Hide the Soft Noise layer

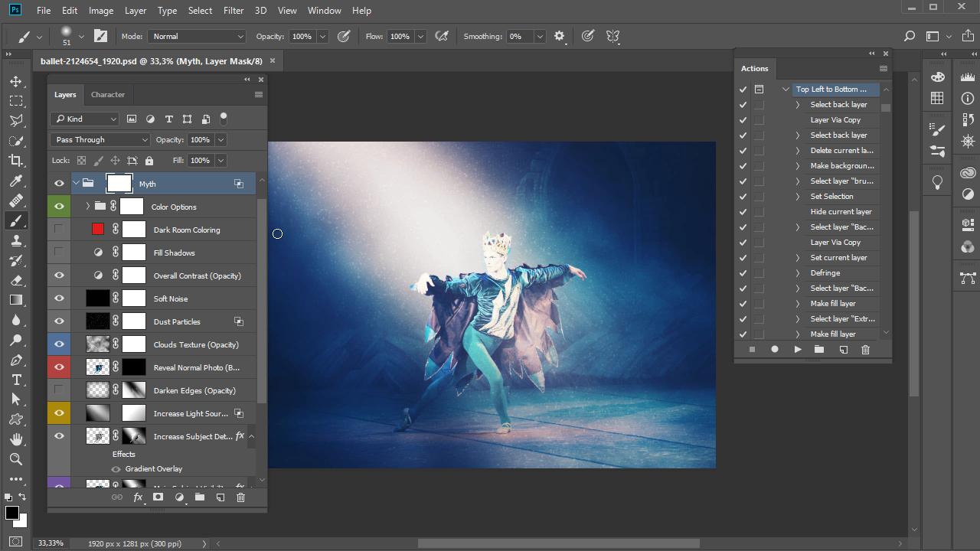pos(59,298)
